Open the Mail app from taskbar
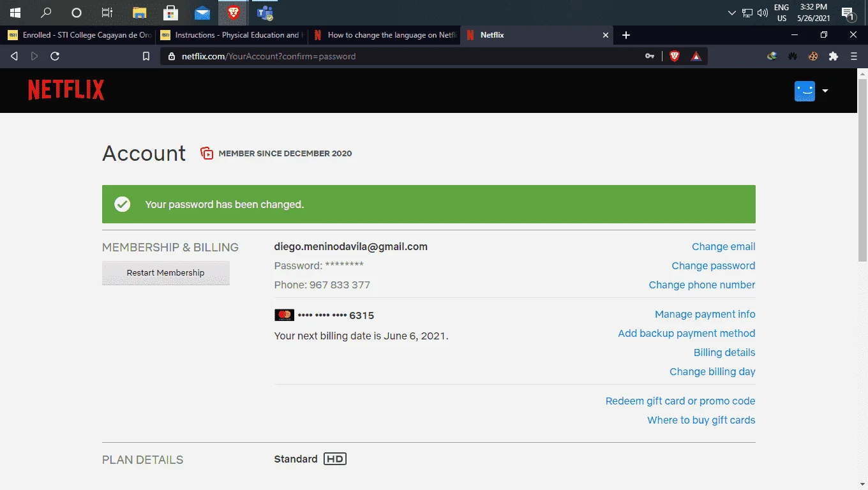The width and height of the screenshot is (868, 490). pos(202,13)
